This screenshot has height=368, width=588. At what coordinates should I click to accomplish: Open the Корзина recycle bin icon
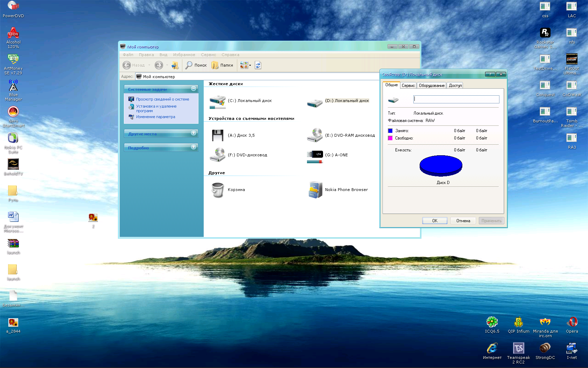[217, 190]
